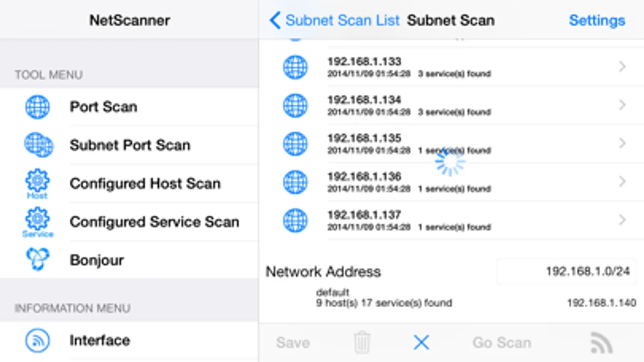Click the globe icon for 192.168.1.136
Viewport: 644px width, 362px height.
coord(295,182)
